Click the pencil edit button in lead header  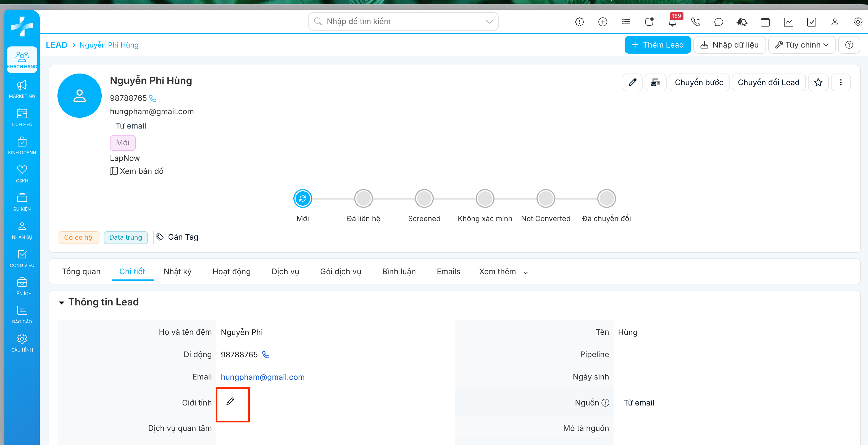[x=632, y=83]
